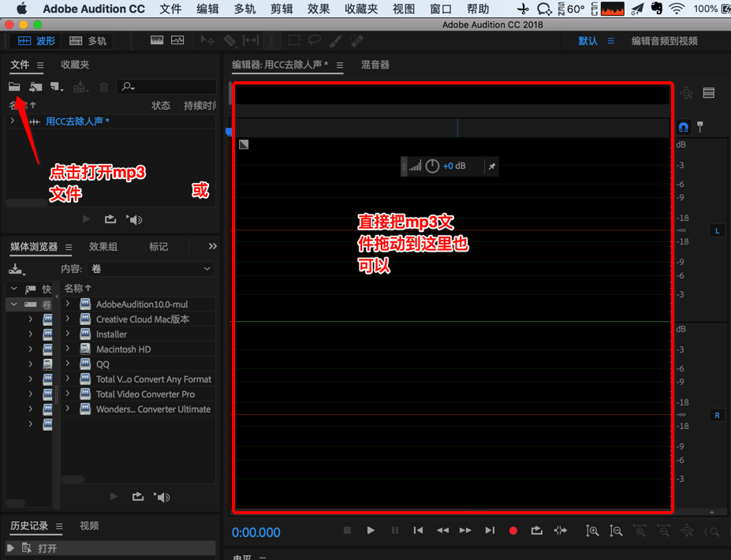The height and width of the screenshot is (560, 731).
Task: Click the Insert into Multitrack icon
Action: pyautogui.click(x=80, y=87)
